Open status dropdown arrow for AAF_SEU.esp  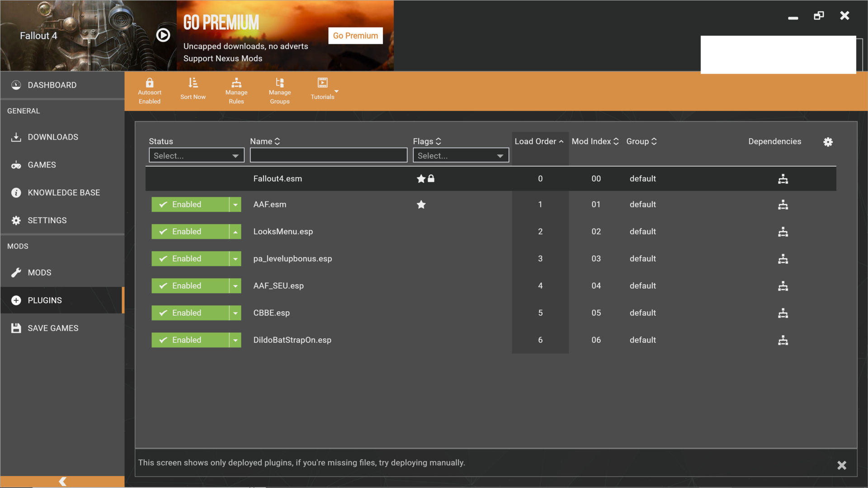click(x=235, y=286)
